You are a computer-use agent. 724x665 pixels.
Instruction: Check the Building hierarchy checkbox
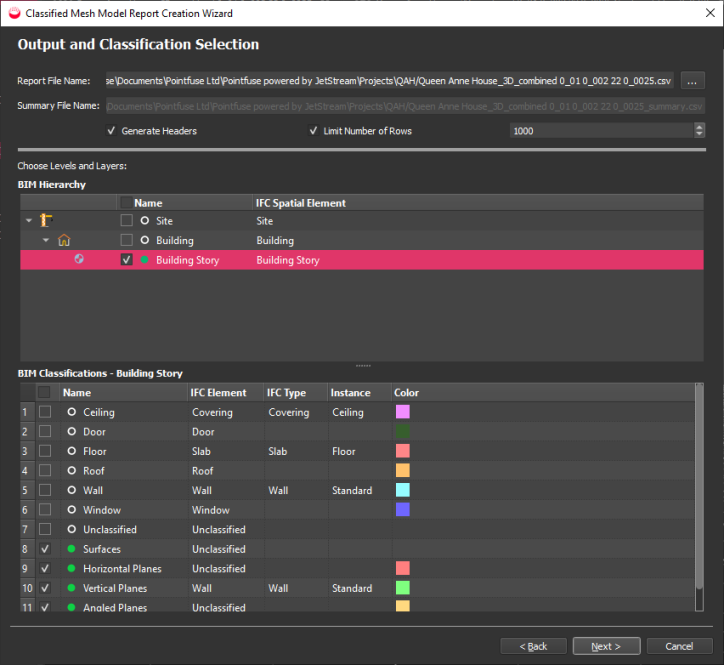127,240
